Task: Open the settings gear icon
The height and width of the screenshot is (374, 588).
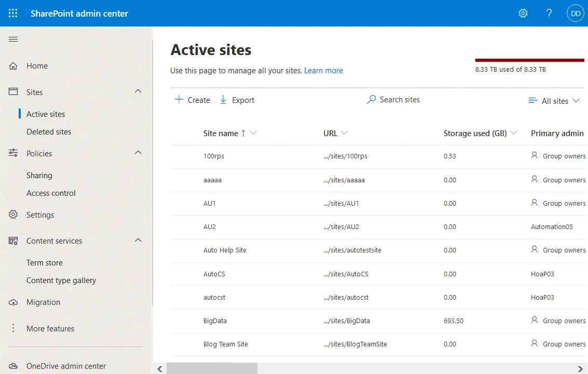Action: tap(523, 13)
